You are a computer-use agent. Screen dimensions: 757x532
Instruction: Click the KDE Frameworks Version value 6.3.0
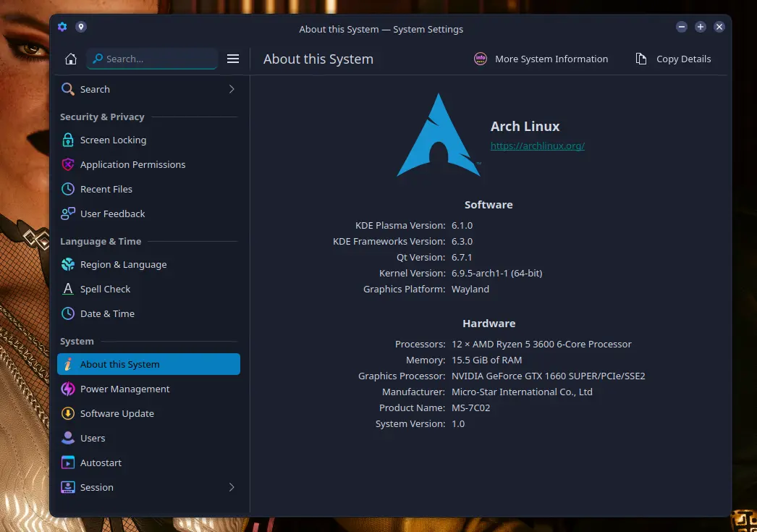tap(462, 241)
